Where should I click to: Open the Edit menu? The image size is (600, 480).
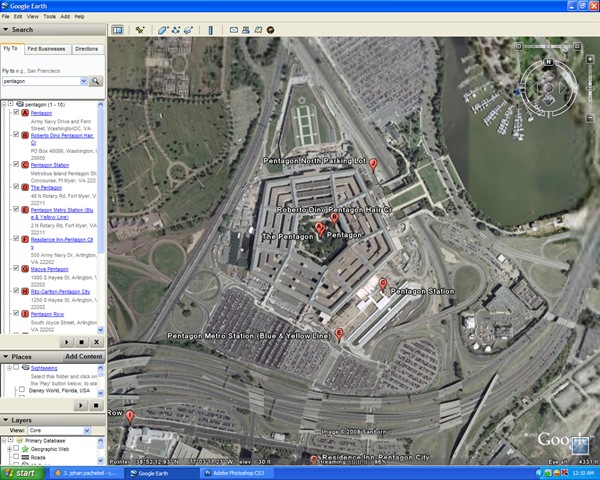point(18,16)
